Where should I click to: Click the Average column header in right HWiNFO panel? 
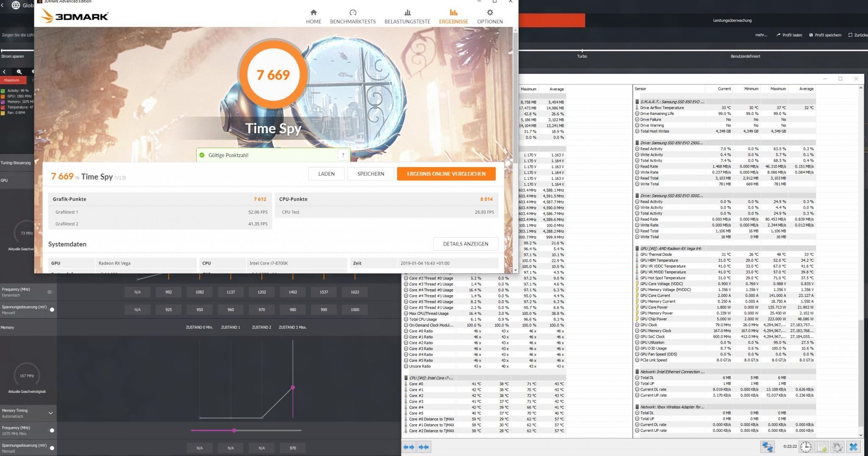point(801,89)
